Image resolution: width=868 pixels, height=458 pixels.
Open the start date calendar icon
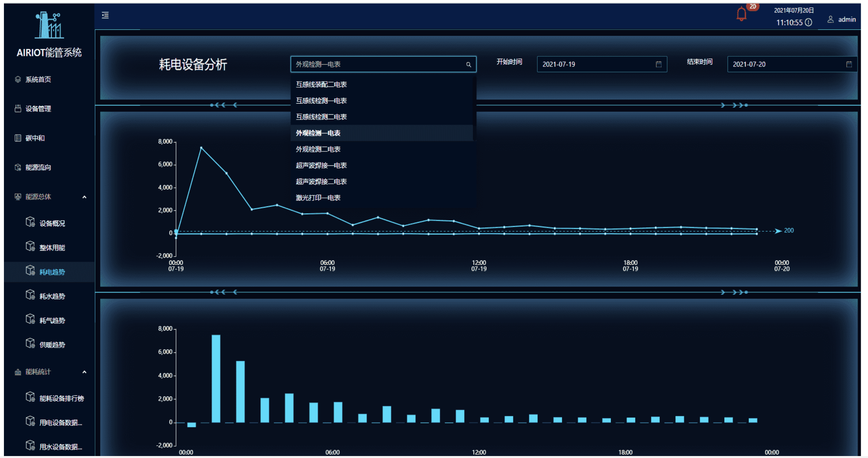click(659, 64)
